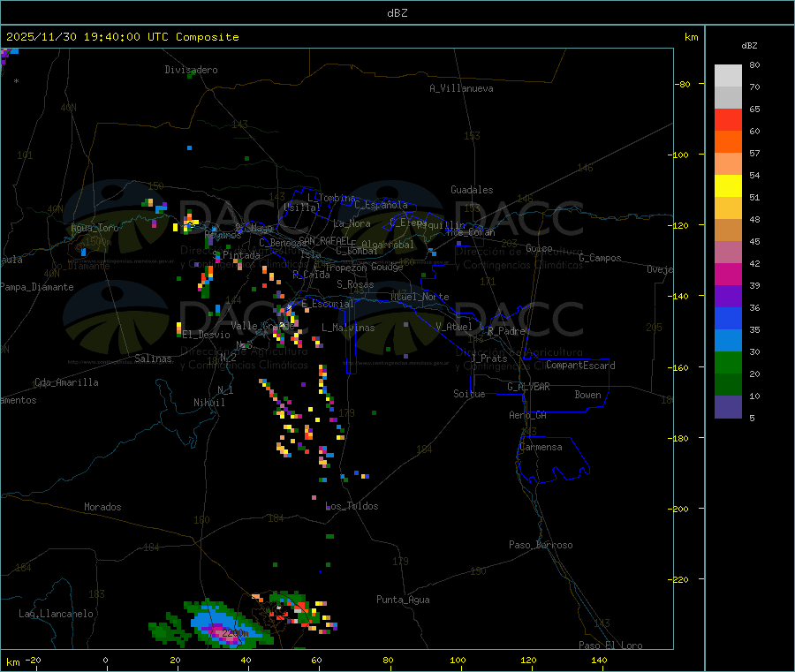The height and width of the screenshot is (672, 795).
Task: Click the Guadales map label
Action: point(472,190)
